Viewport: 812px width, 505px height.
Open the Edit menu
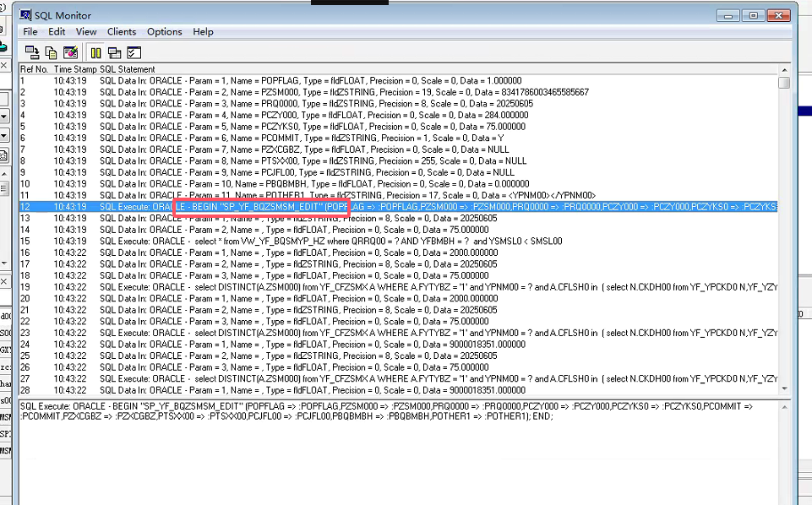pos(57,31)
